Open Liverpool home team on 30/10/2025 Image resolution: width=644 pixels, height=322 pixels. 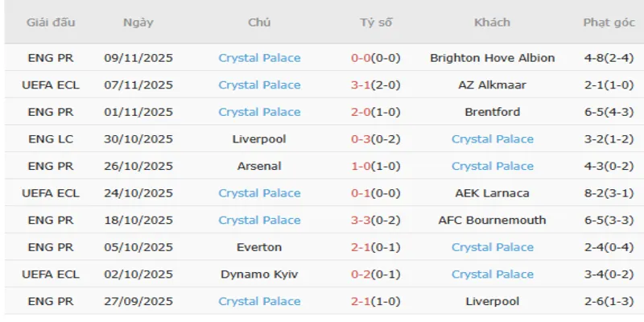(259, 139)
